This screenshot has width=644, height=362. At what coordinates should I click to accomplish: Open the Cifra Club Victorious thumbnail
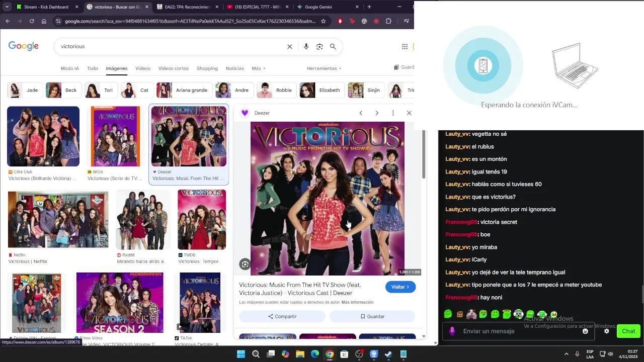click(x=43, y=136)
